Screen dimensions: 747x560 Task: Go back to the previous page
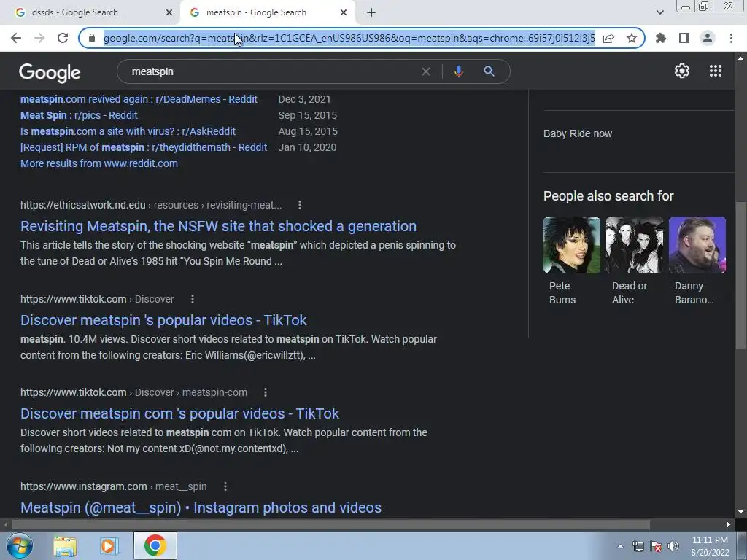tap(16, 38)
